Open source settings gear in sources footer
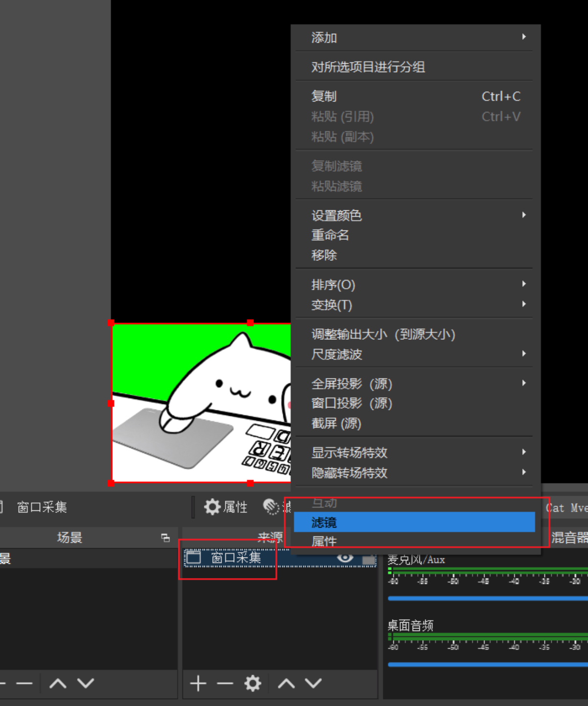This screenshot has height=706, width=588. coord(253,683)
